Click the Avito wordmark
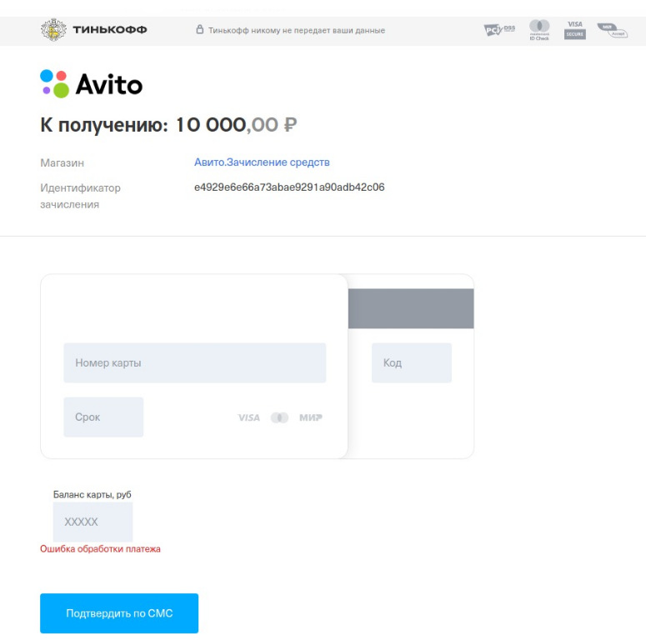This screenshot has height=644, width=646. pyautogui.click(x=109, y=84)
